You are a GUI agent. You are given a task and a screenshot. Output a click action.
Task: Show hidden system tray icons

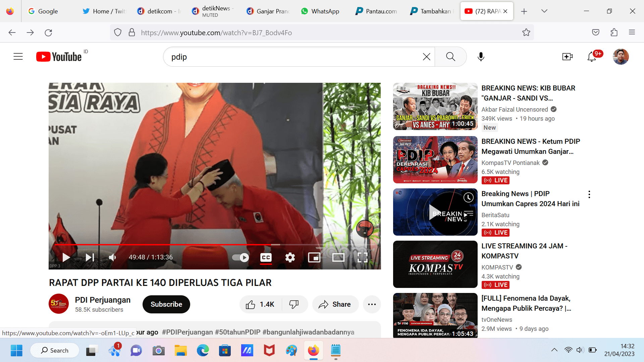554,350
